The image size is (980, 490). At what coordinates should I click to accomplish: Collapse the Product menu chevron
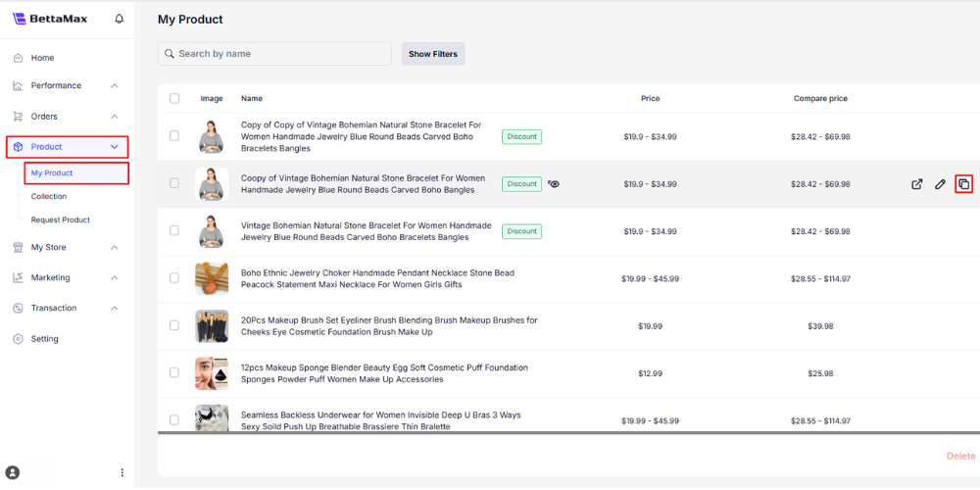pos(115,147)
